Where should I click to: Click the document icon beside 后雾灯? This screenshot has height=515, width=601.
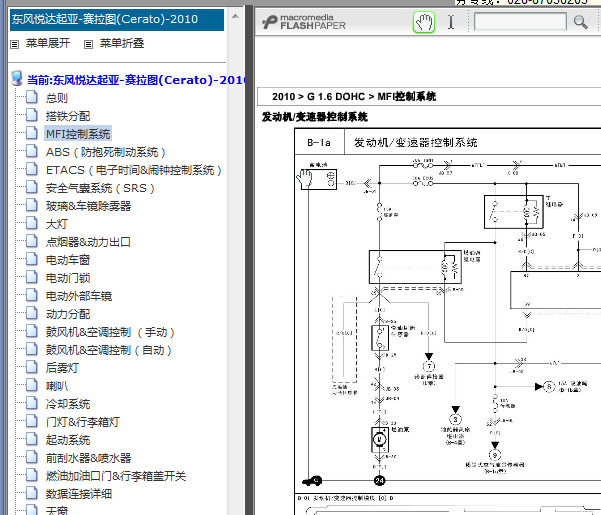tap(32, 367)
